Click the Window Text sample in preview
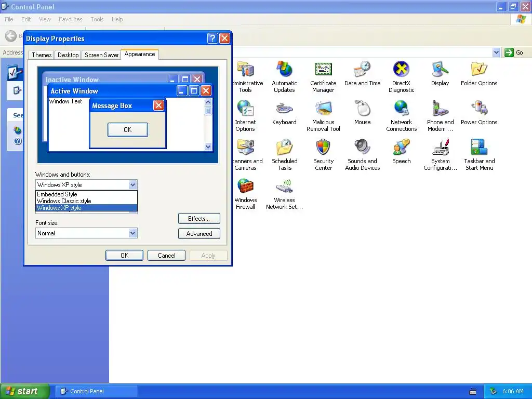Screen dimensions: 532x399 65,101
